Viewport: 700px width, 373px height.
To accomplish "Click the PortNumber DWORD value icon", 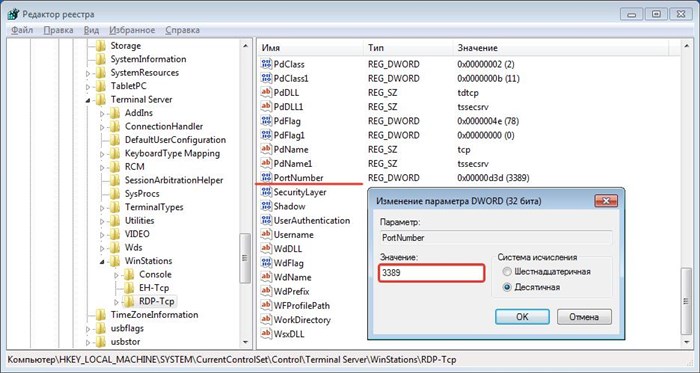I will (266, 178).
